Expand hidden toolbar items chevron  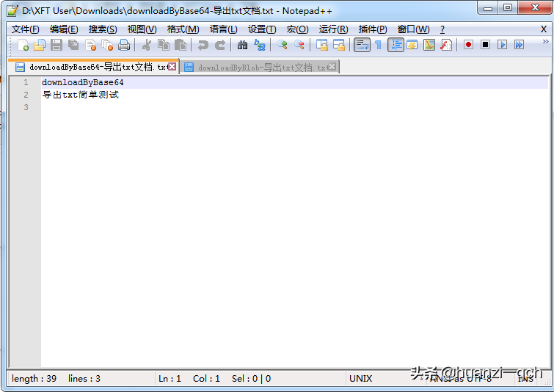545,42
